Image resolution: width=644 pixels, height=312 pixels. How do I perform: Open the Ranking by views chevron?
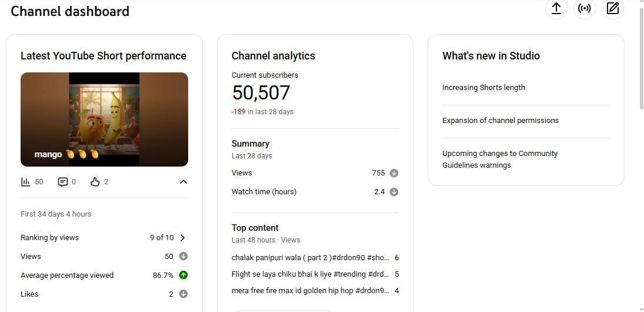coord(182,238)
